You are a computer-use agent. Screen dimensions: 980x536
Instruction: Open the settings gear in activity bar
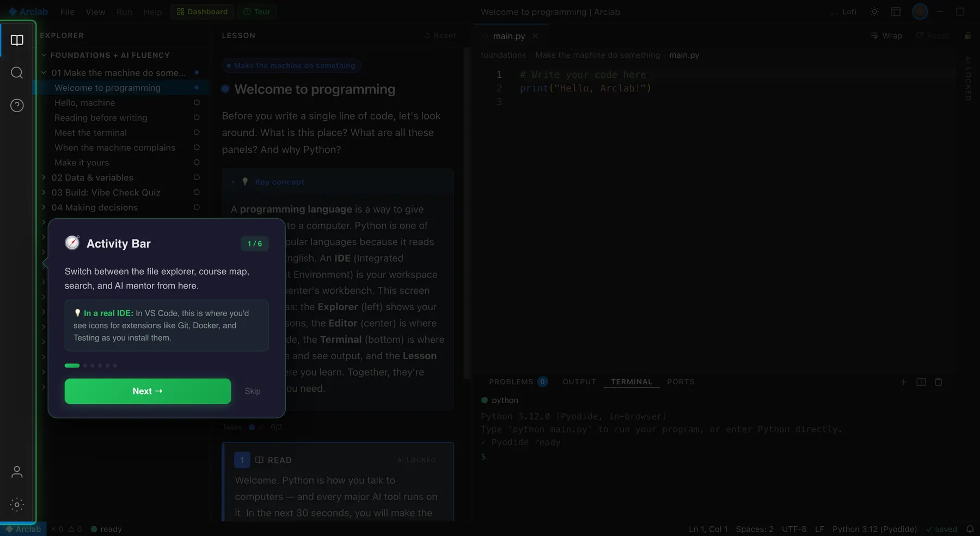(x=17, y=504)
